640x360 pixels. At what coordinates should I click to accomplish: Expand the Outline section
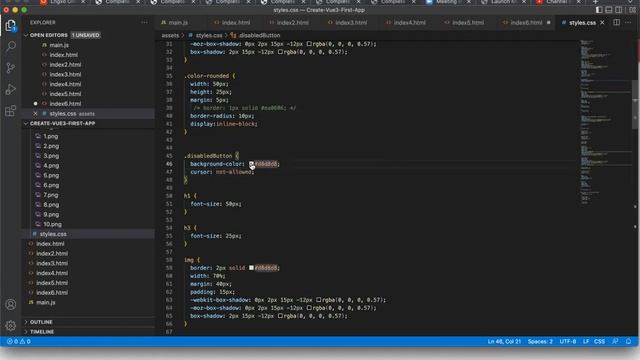coord(41,322)
